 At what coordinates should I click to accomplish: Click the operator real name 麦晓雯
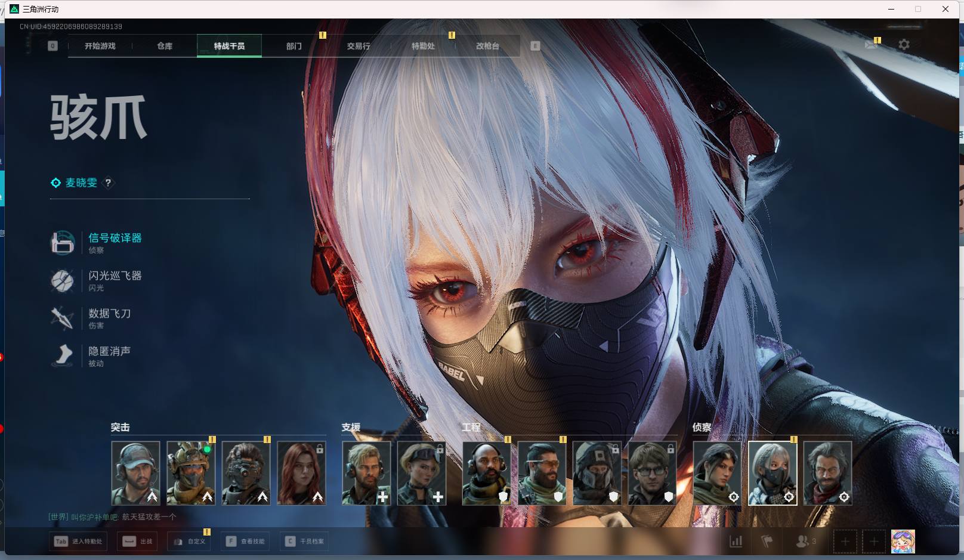point(81,183)
